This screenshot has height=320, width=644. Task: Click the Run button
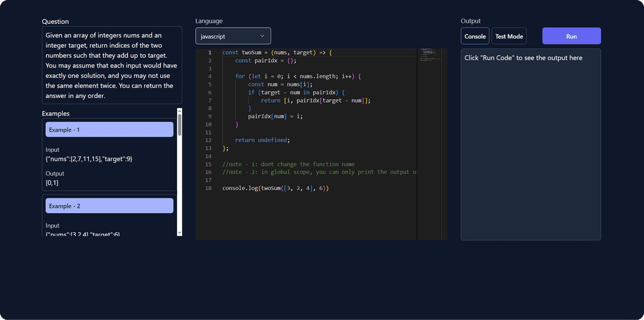[571, 36]
